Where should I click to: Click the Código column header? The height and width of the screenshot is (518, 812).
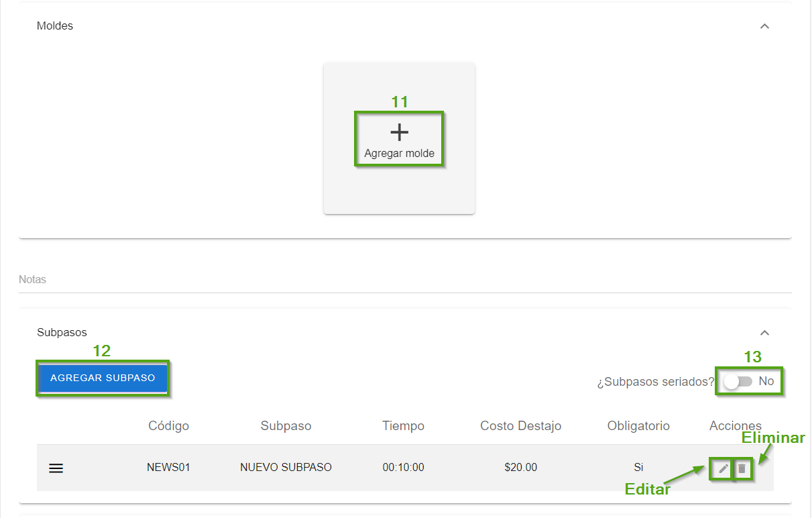pos(168,426)
